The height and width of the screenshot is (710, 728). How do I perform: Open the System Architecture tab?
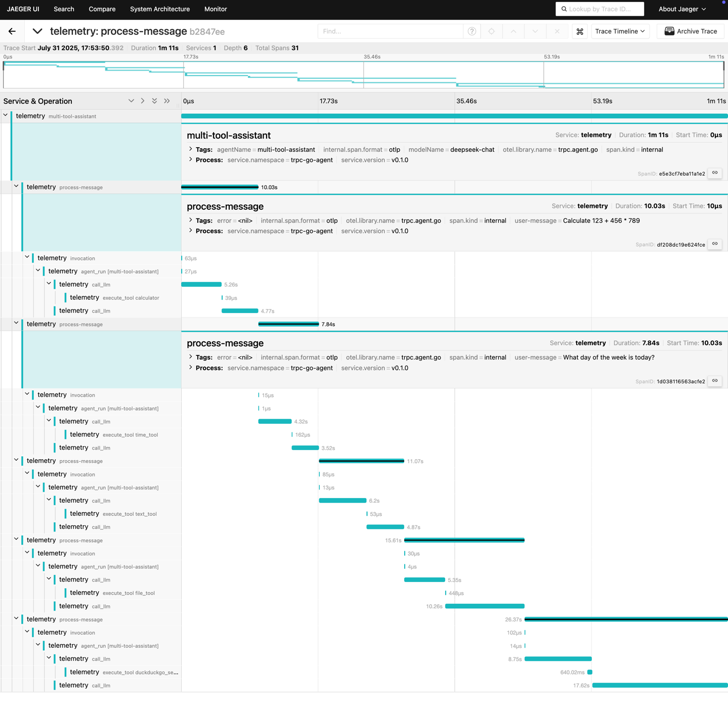point(160,9)
